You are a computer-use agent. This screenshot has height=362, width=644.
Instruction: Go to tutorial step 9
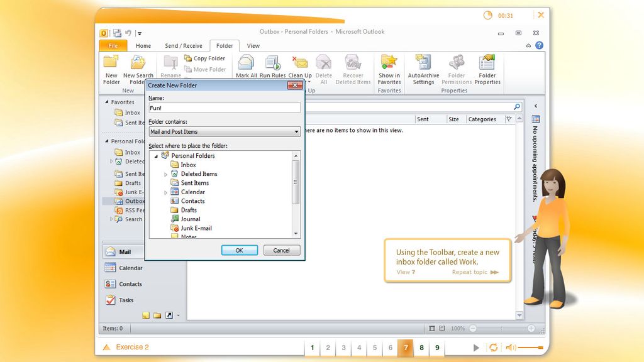[437, 348]
